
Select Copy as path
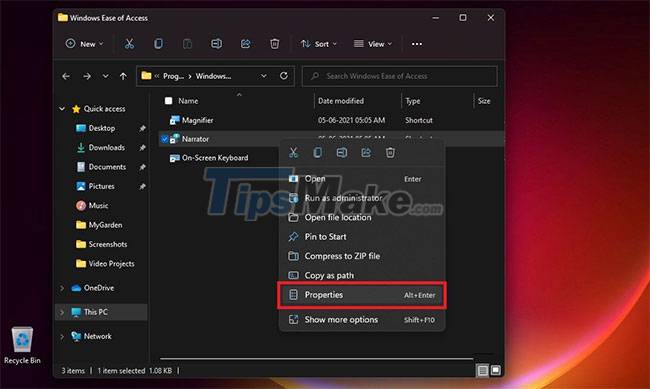tap(362, 275)
